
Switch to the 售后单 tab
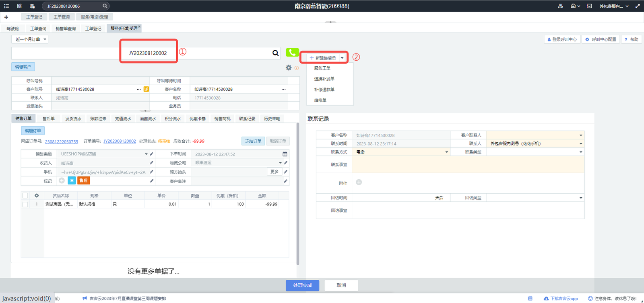pyautogui.click(x=49, y=119)
